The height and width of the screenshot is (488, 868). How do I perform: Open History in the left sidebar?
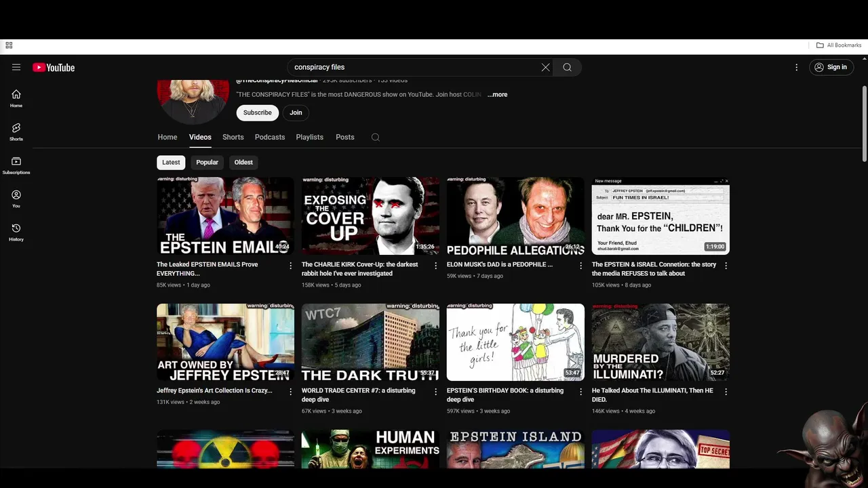point(16,232)
